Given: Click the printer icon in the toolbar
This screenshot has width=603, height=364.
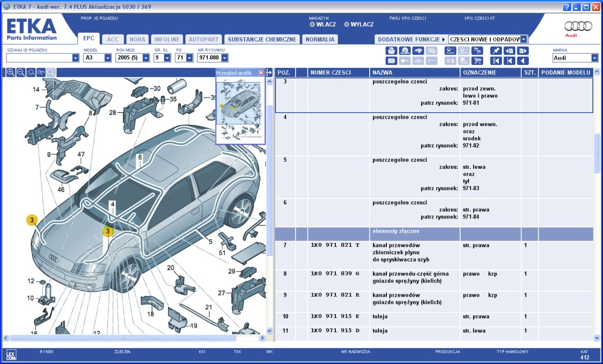Looking at the screenshot, I should [391, 51].
